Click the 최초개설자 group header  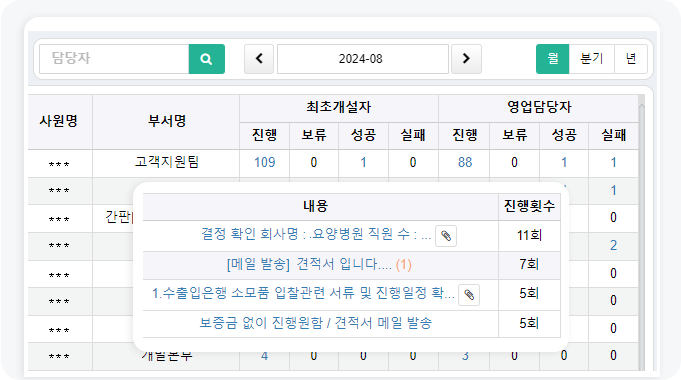pyautogui.click(x=339, y=107)
